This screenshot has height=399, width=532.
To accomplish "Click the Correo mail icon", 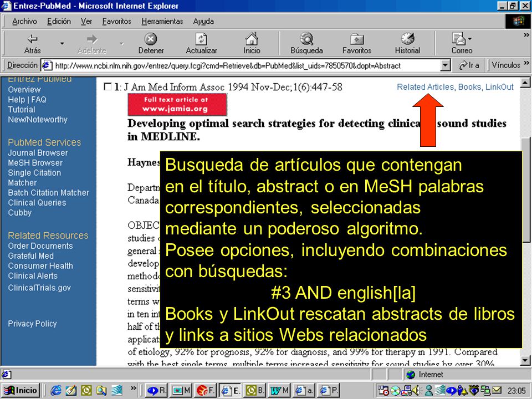I will (x=458, y=39).
